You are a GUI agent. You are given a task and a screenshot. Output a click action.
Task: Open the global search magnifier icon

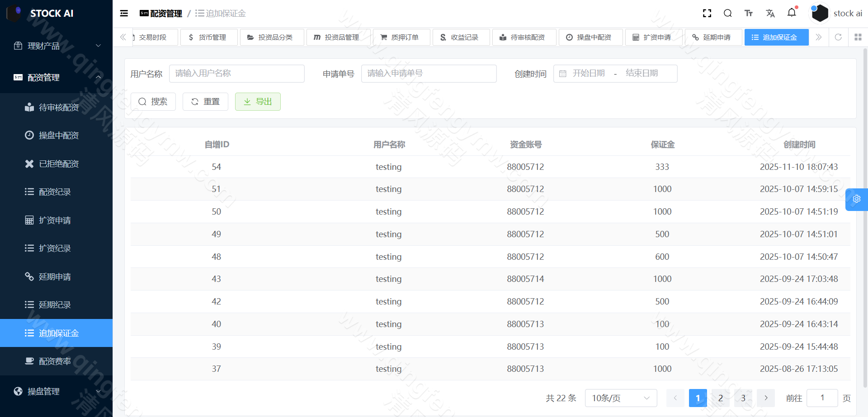(727, 13)
